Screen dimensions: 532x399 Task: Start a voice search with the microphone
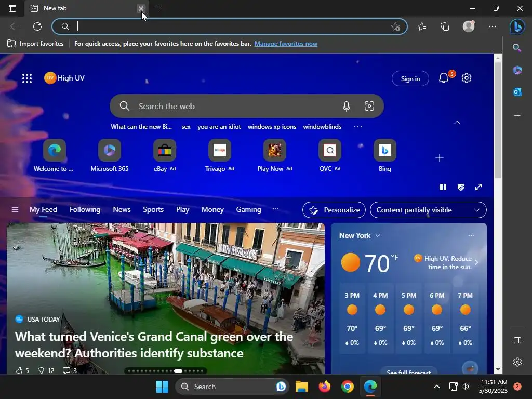(x=347, y=106)
